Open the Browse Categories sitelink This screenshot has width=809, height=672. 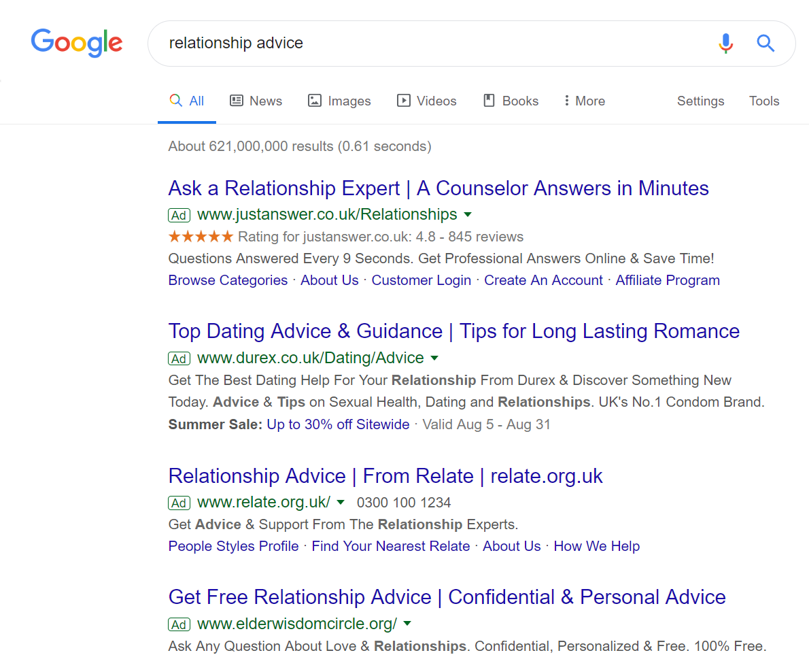coord(228,280)
